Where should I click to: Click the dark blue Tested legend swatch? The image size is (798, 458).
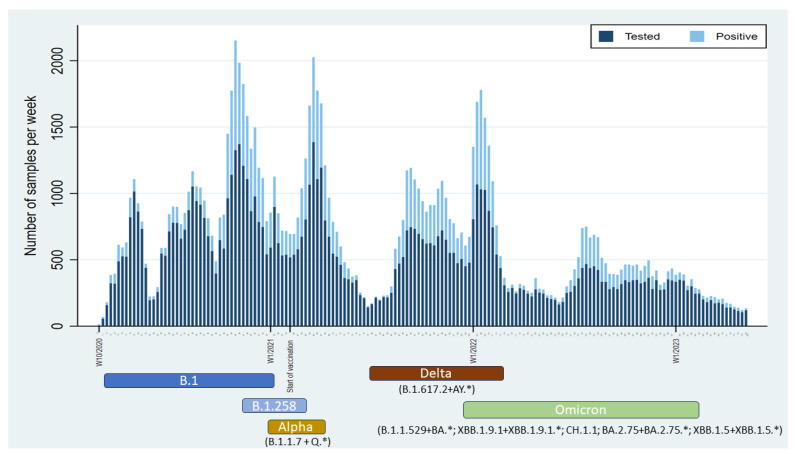click(606, 36)
